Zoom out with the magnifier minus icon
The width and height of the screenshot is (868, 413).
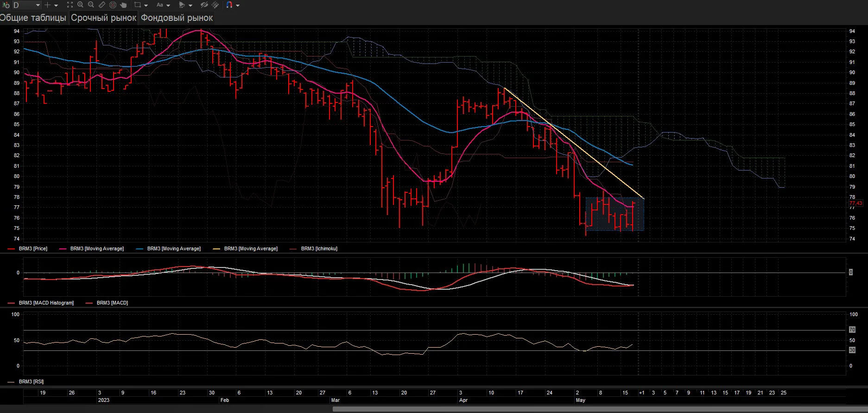91,5
